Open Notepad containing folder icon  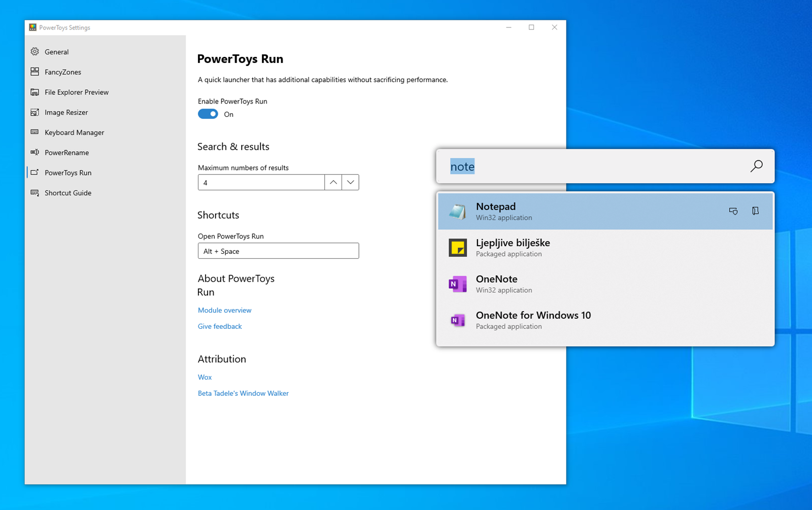point(755,211)
